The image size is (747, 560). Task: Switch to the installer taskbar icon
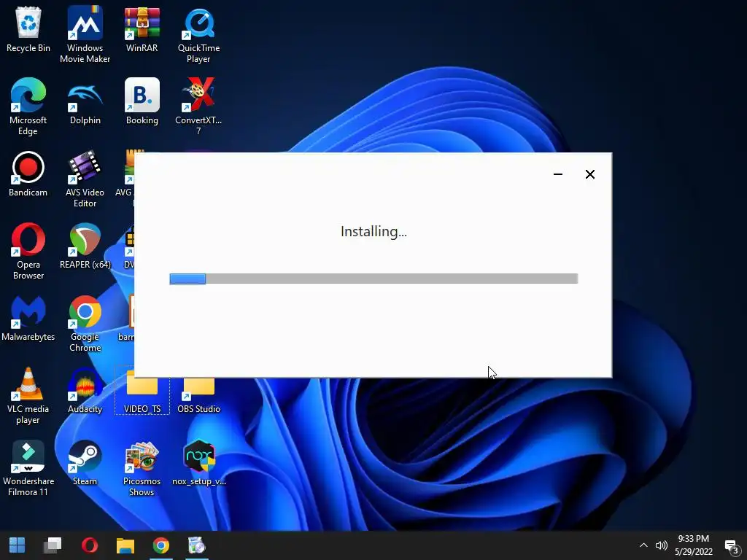196,545
